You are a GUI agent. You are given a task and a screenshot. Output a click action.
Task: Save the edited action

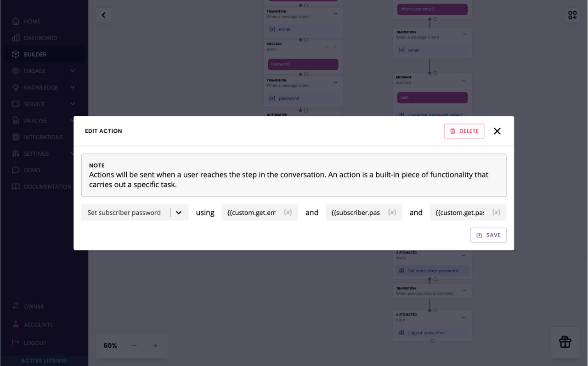click(x=488, y=235)
